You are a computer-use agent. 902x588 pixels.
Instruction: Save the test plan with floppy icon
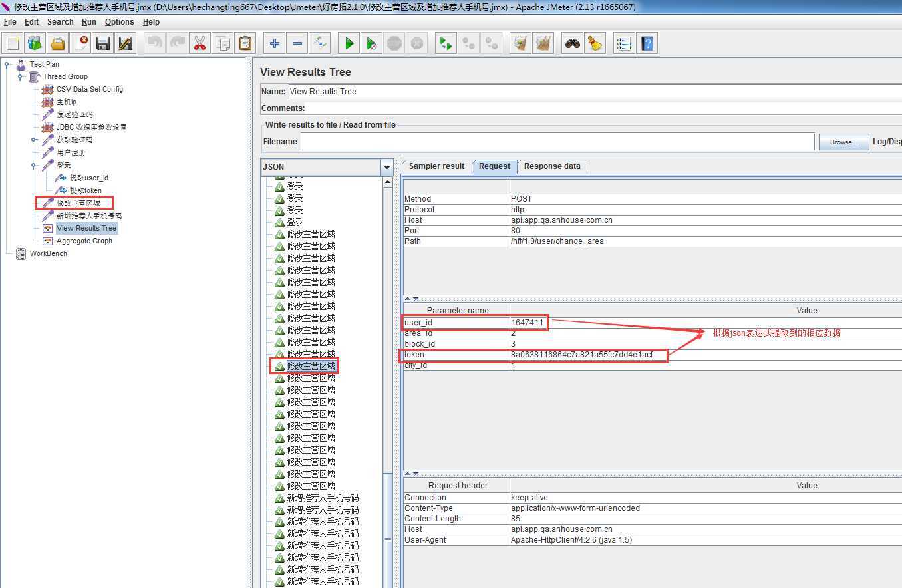[103, 44]
